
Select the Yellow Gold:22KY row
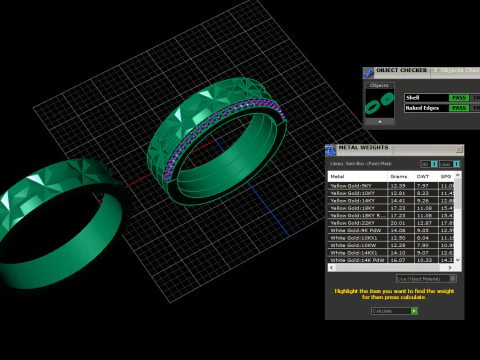[x=391, y=223]
